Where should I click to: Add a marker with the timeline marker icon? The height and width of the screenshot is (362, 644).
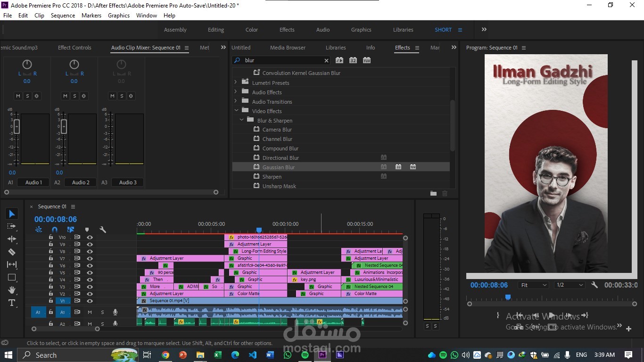[x=87, y=230]
